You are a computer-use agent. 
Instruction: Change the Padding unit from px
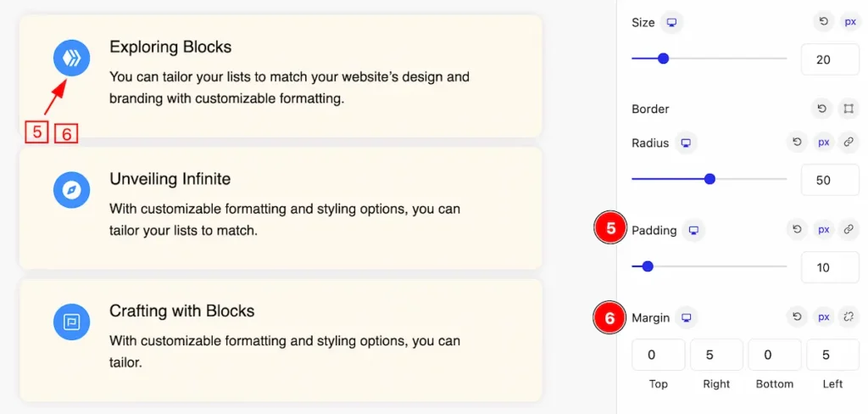tap(824, 229)
